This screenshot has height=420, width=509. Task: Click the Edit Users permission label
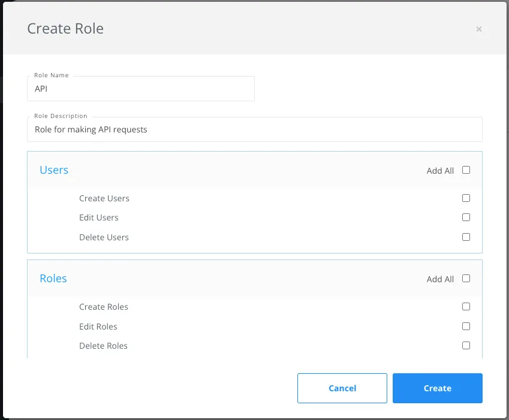[x=98, y=217]
